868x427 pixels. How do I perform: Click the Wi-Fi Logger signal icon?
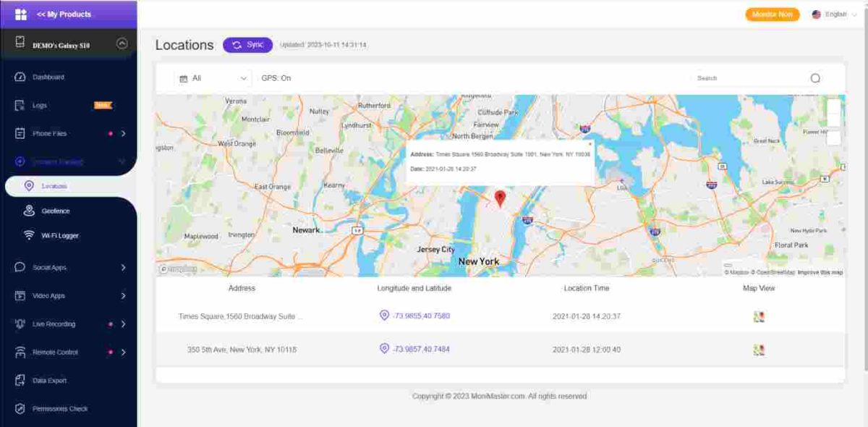click(x=29, y=235)
